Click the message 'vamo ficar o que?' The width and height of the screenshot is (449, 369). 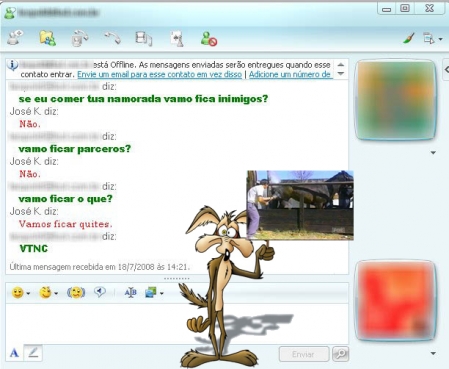(66, 199)
